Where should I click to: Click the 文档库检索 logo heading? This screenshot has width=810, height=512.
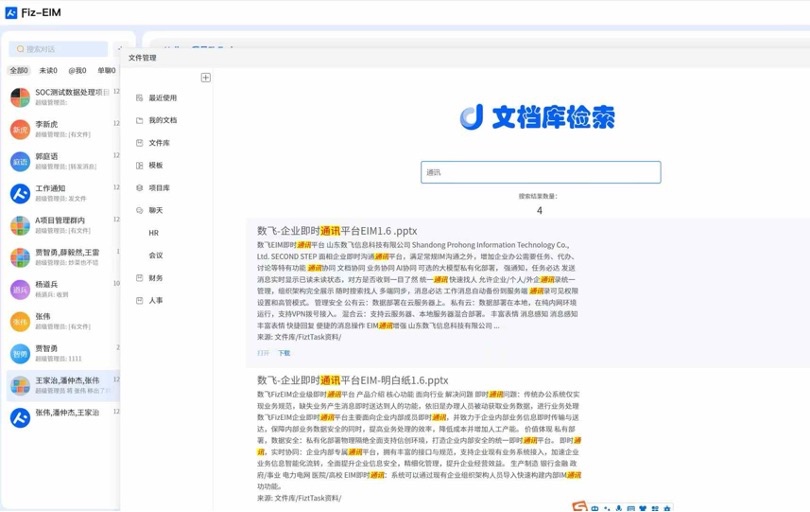(x=537, y=117)
